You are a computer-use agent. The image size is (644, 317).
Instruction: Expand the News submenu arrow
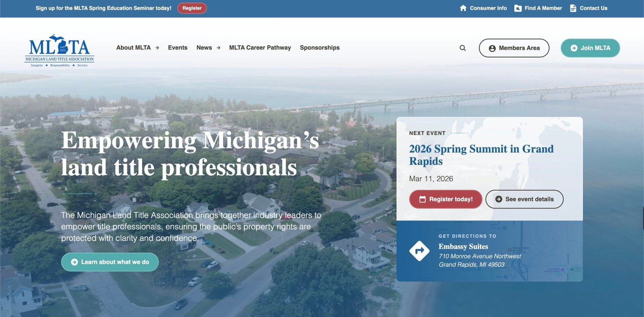pyautogui.click(x=218, y=48)
